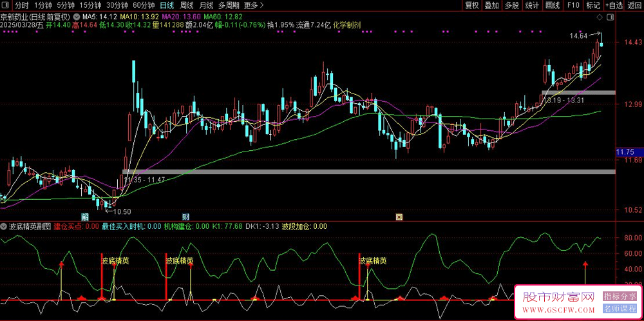Switch to 分时 intraday chart
Viewport: 644px width, 321px height.
(22, 5)
